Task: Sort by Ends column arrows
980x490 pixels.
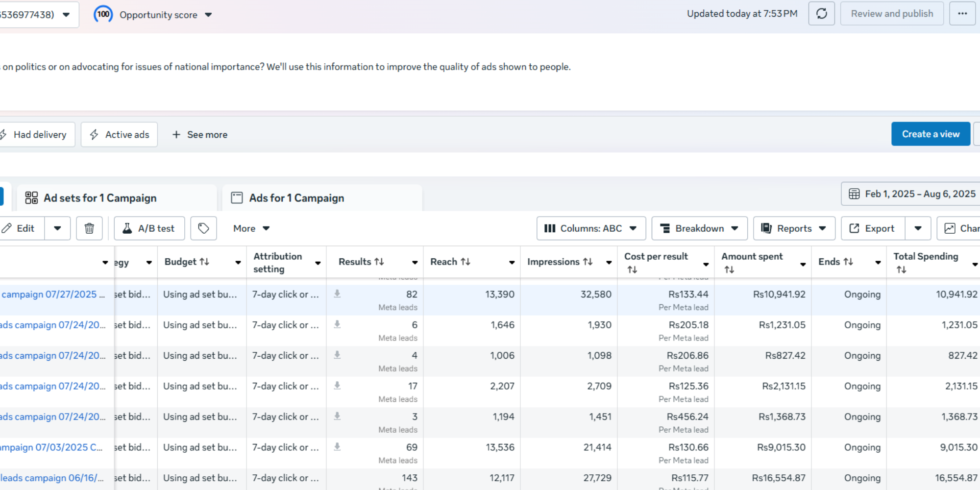Action: 848,262
